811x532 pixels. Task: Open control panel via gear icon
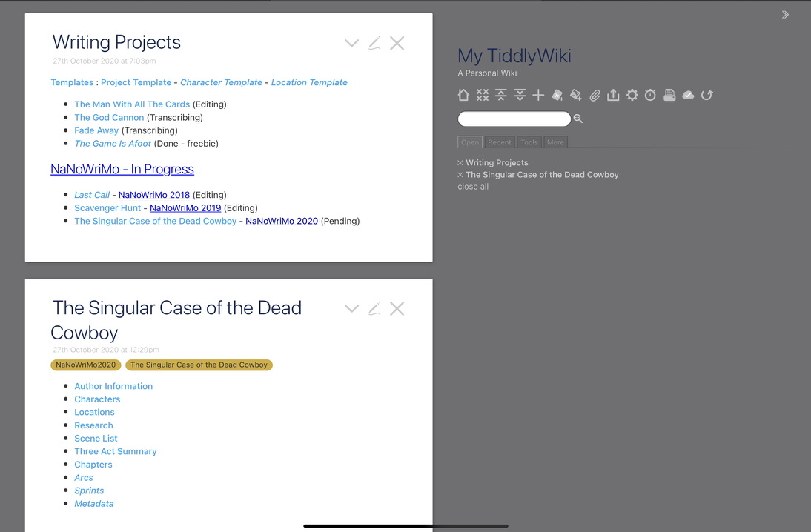click(632, 95)
